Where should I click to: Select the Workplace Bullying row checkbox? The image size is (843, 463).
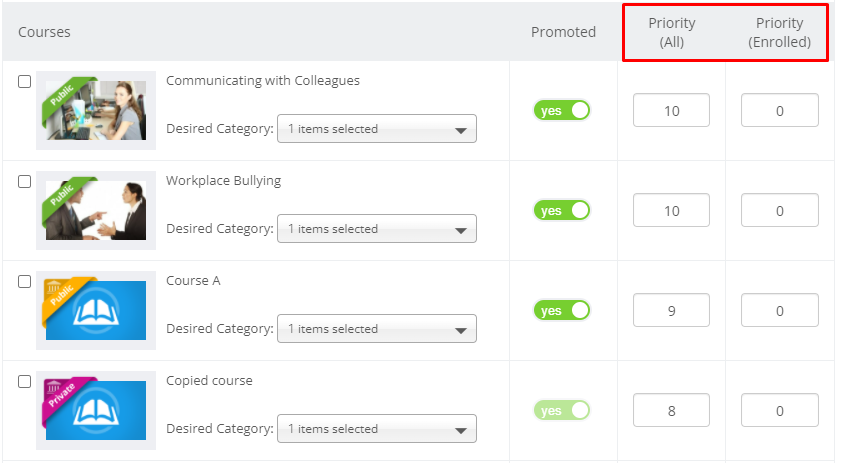click(x=25, y=182)
